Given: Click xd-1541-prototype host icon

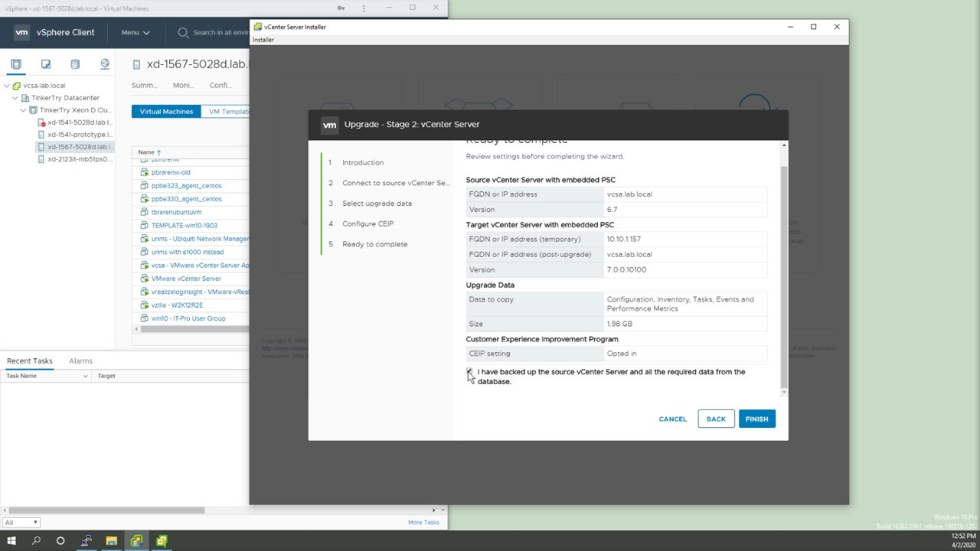Looking at the screenshot, I should point(41,135).
